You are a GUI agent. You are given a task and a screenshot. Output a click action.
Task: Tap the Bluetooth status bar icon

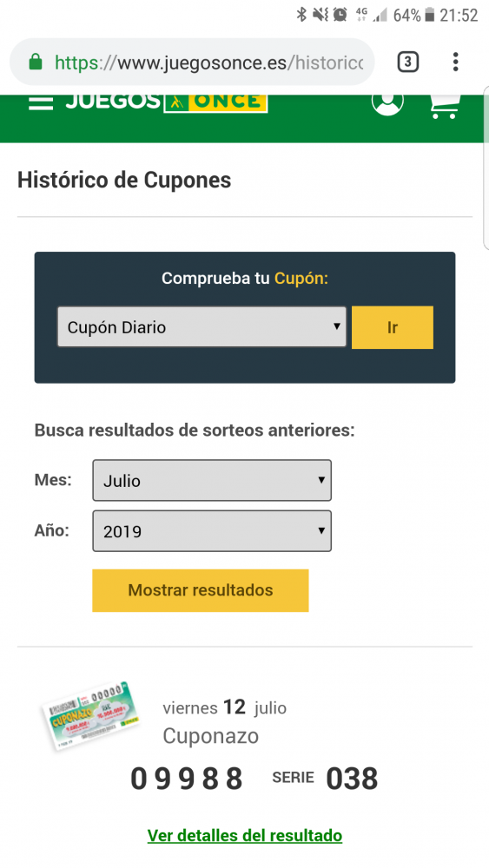(301, 15)
